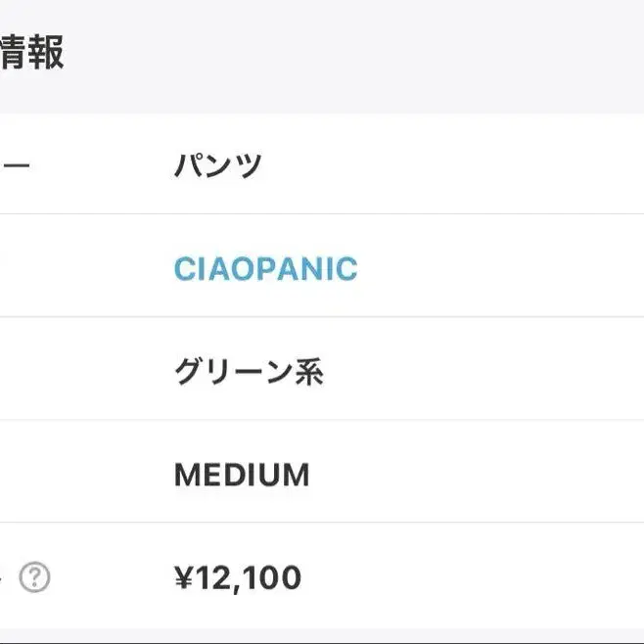This screenshot has width=644, height=644.
Task: Click the gray strip below the price row
Action: [322, 636]
